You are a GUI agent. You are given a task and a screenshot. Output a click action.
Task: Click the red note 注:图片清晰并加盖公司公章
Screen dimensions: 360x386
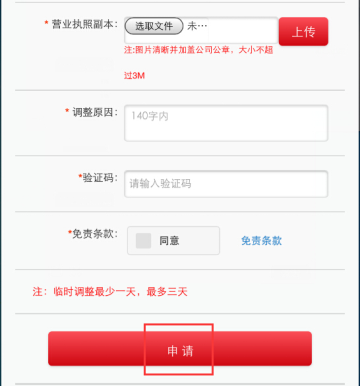click(177, 50)
